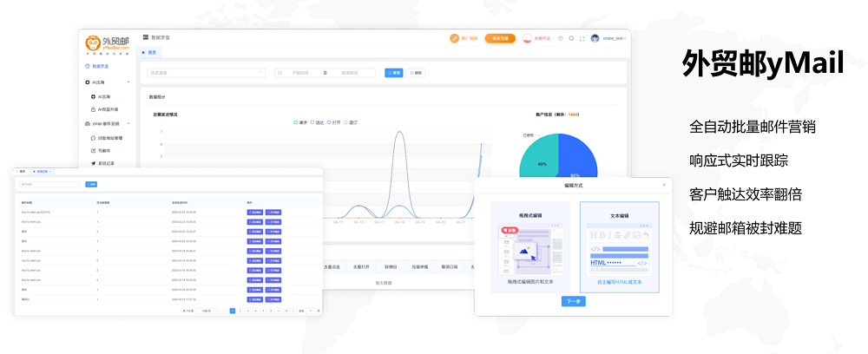Screen dimensions: 868x354
Task: Click the orange 推广链接 link icon
Action: click(454, 38)
